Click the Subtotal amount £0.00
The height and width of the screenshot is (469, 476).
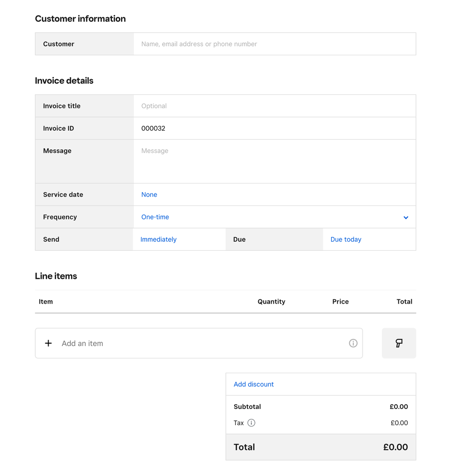pos(398,407)
